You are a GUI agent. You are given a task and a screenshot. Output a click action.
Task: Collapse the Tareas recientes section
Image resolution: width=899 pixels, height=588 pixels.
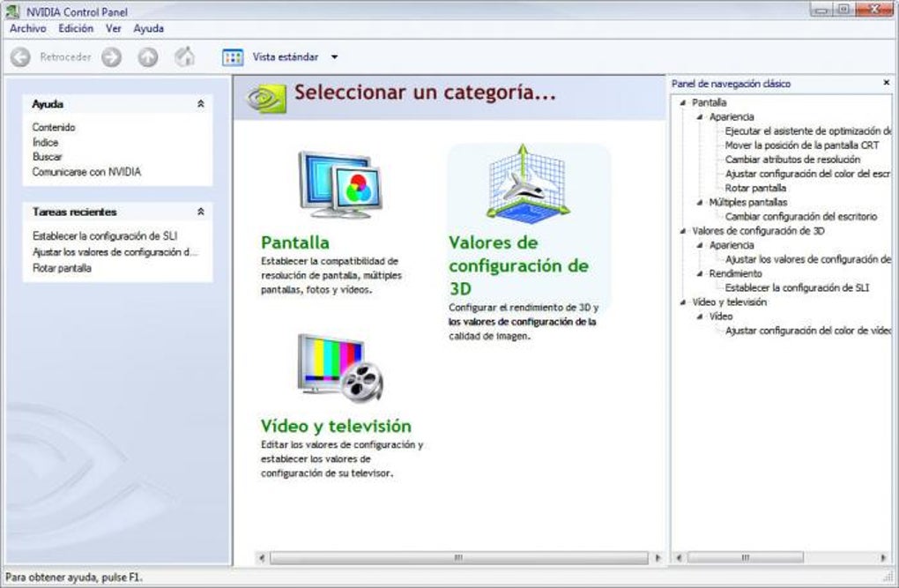[x=201, y=212]
